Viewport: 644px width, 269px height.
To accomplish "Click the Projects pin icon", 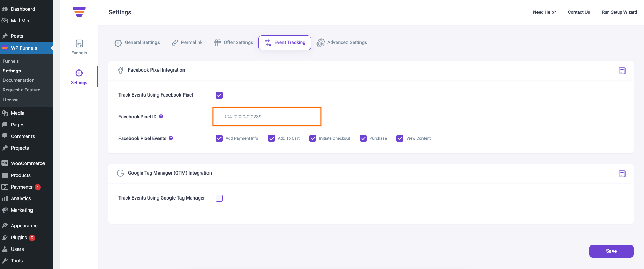I will 5,148.
